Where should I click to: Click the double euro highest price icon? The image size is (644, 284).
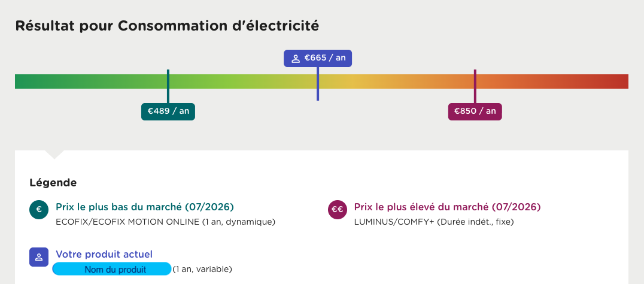[x=338, y=210]
